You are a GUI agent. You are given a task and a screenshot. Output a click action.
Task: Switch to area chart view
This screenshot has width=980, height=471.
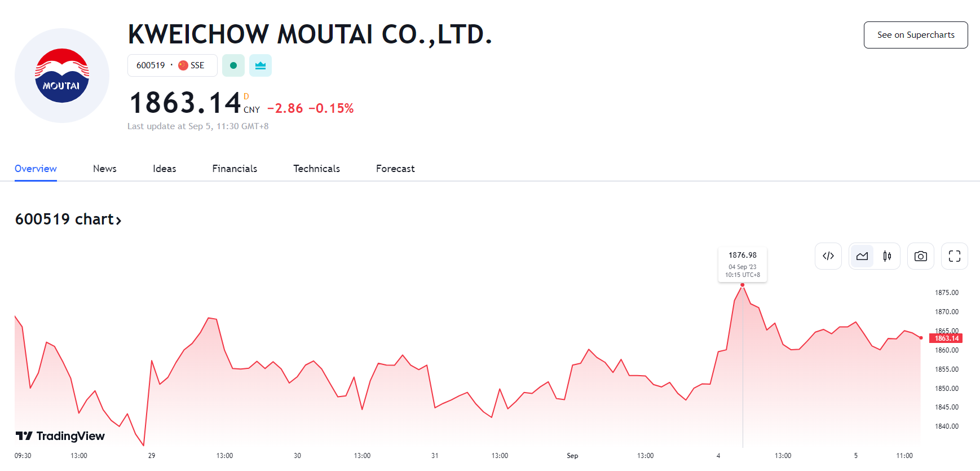click(x=862, y=256)
